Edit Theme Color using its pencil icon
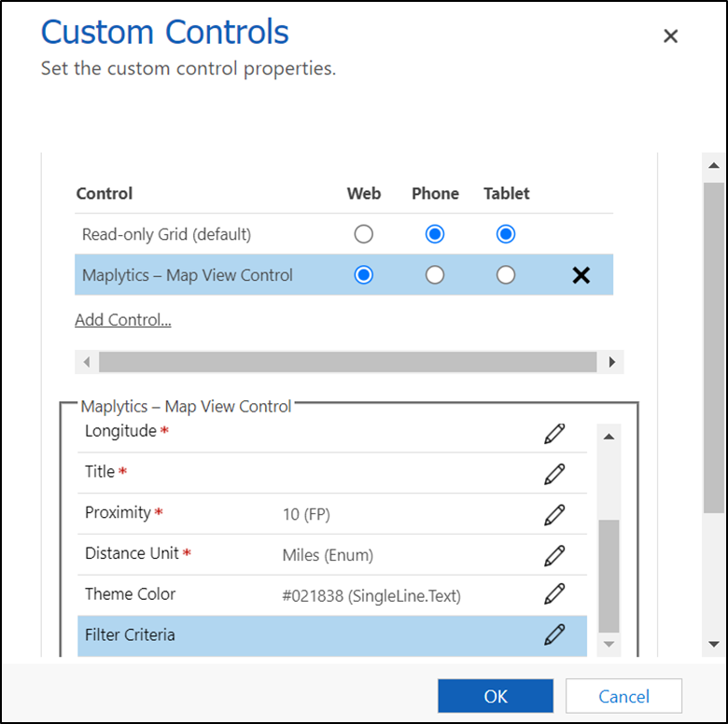 (554, 594)
